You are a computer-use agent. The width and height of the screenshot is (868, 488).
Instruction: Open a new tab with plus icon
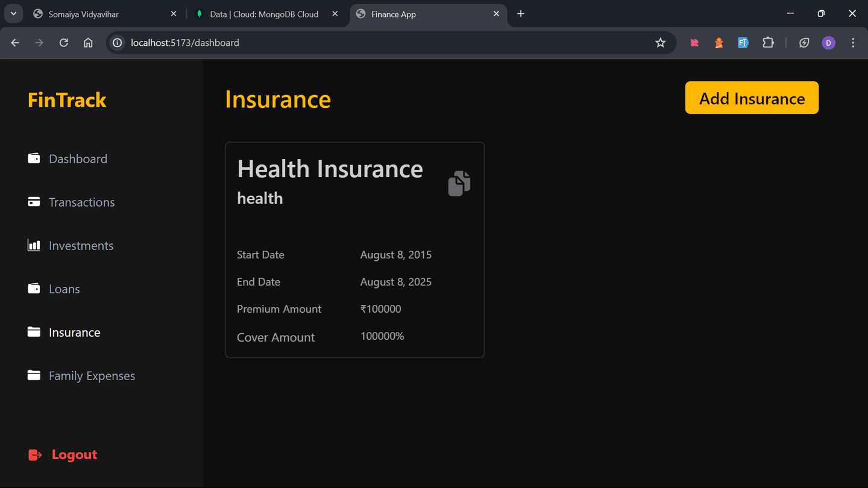point(521,14)
